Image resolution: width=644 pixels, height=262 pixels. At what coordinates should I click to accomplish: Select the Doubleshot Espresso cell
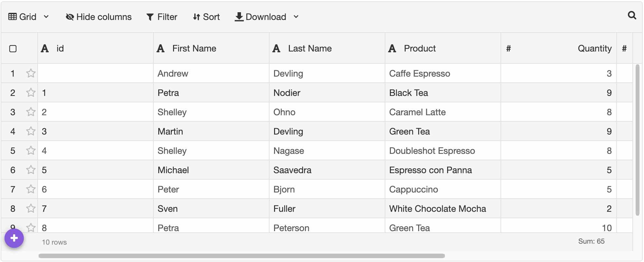coord(443,151)
